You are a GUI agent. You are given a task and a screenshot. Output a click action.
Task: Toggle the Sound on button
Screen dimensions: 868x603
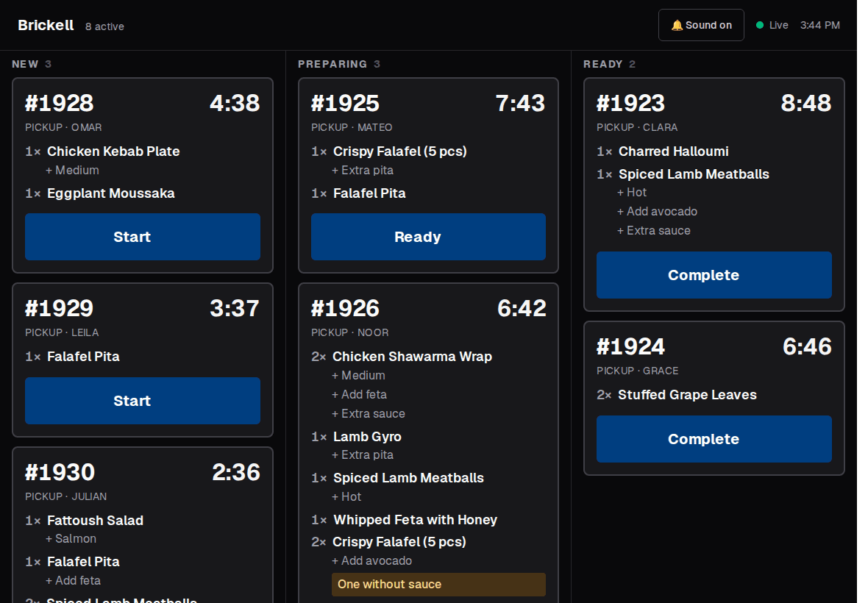point(701,25)
